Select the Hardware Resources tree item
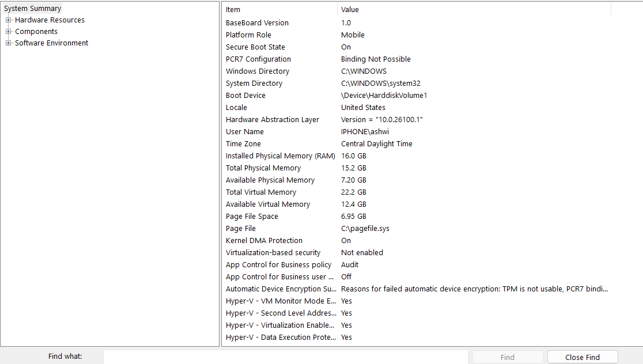 tap(50, 20)
